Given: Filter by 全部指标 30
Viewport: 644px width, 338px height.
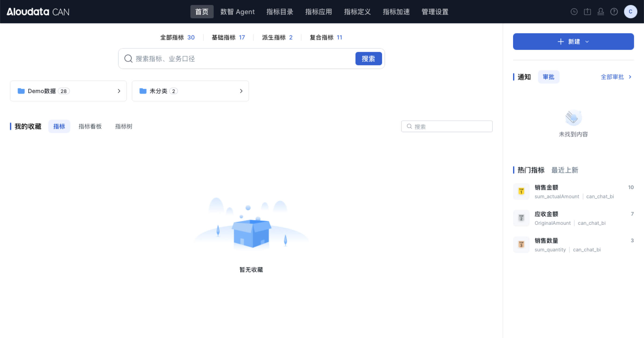Looking at the screenshot, I should point(177,37).
